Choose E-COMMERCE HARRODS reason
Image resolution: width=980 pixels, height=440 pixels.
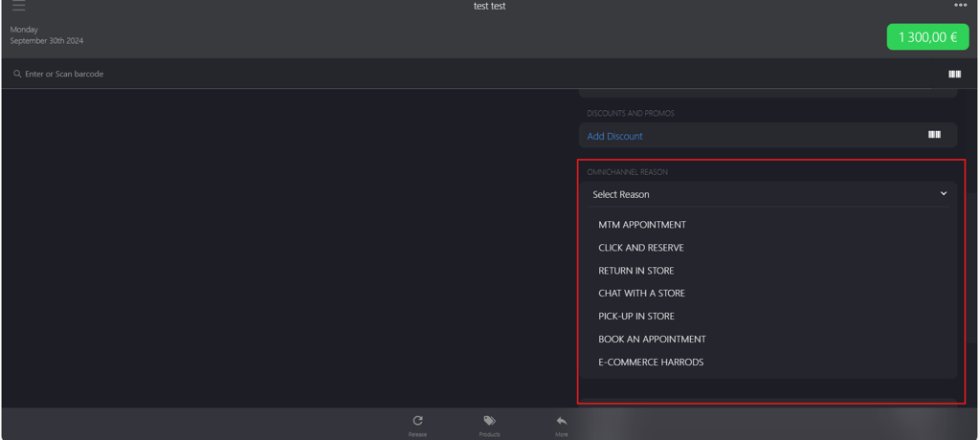click(x=651, y=362)
